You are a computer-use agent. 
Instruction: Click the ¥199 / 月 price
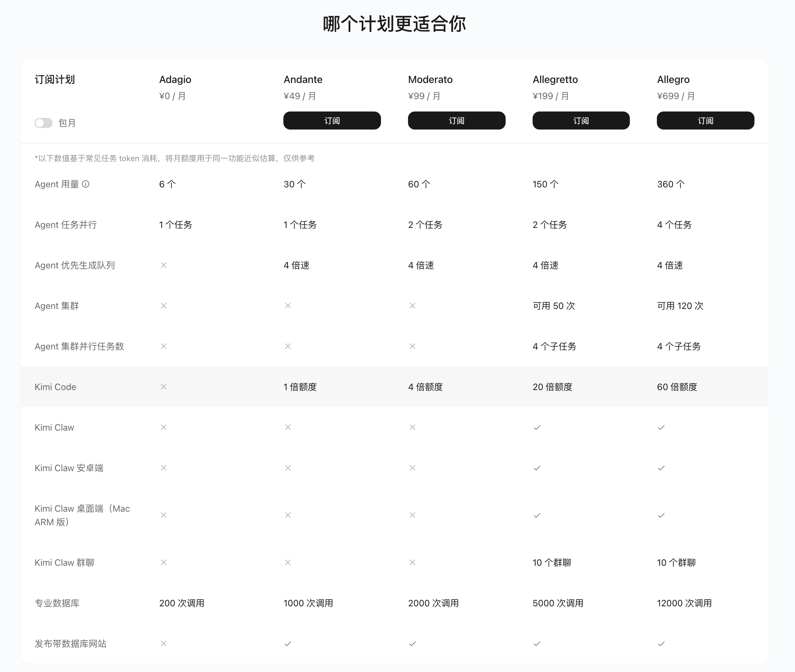pyautogui.click(x=551, y=96)
